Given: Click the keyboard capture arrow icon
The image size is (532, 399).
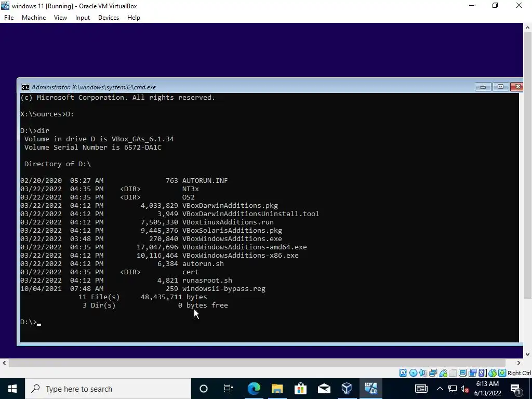Looking at the screenshot, I should tap(502, 373).
